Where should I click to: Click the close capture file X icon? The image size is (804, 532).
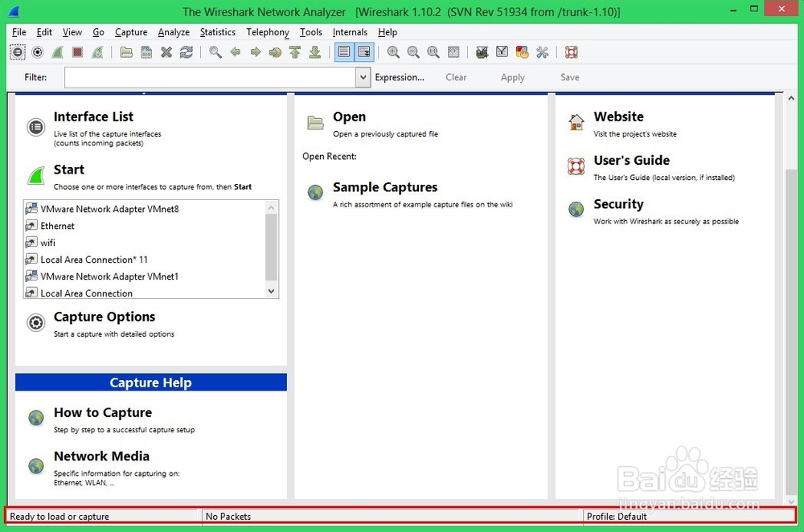click(166, 51)
